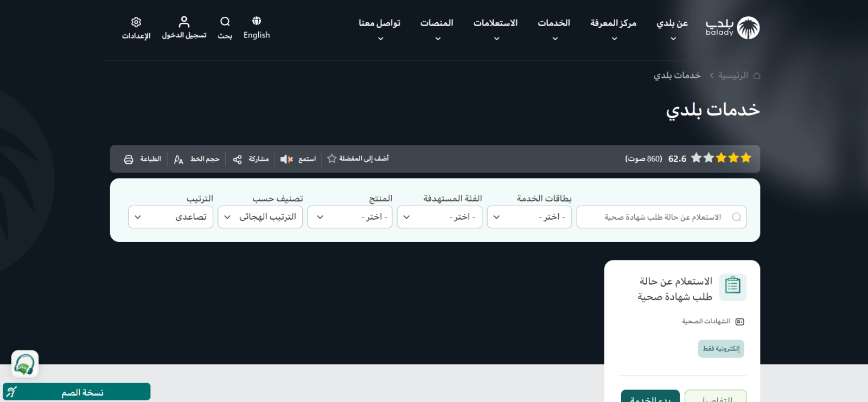Open the chat support headset icon
Screen dimensions: 868x402
(x=24, y=364)
